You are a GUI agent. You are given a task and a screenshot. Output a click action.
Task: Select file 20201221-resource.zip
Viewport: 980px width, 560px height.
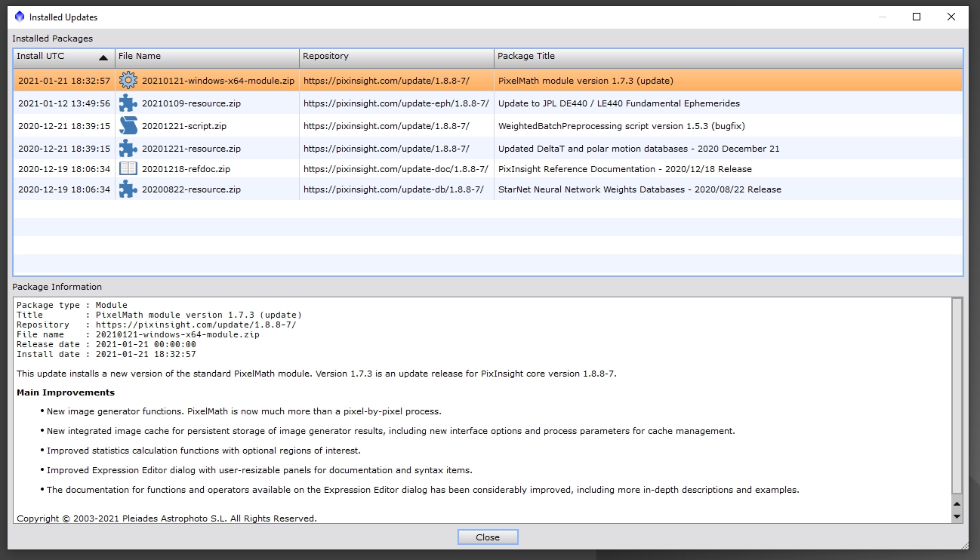(x=191, y=149)
